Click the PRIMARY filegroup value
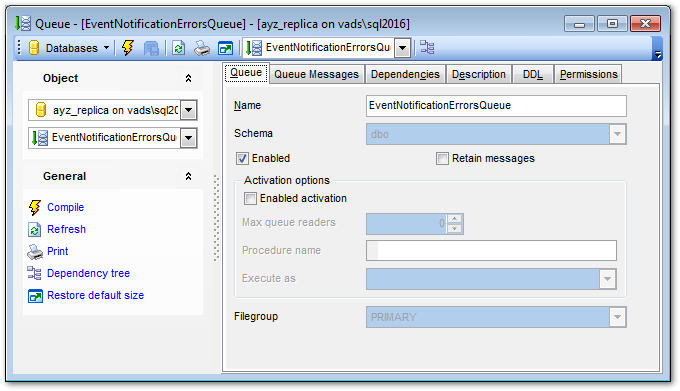The height and width of the screenshot is (391, 680). coord(393,317)
